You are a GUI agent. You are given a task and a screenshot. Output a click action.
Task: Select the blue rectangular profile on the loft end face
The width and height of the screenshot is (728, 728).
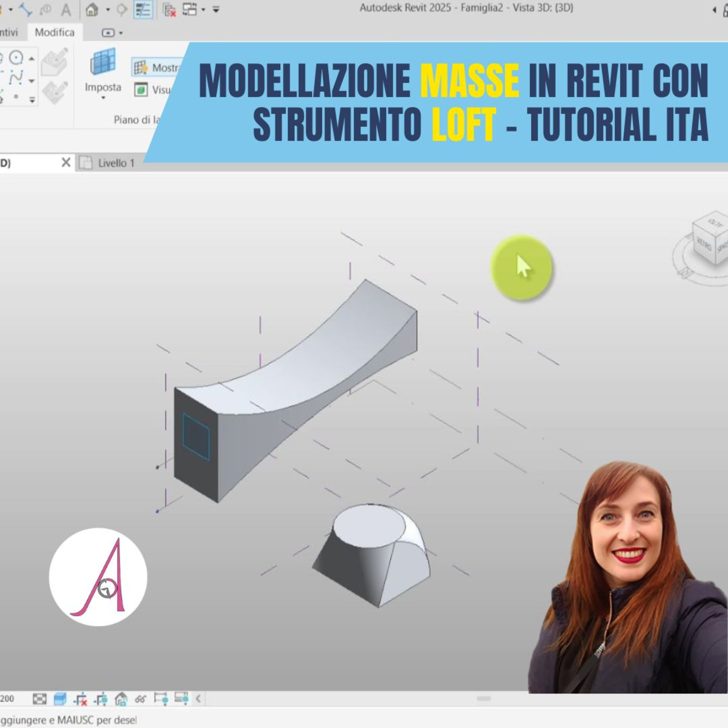pos(196,437)
